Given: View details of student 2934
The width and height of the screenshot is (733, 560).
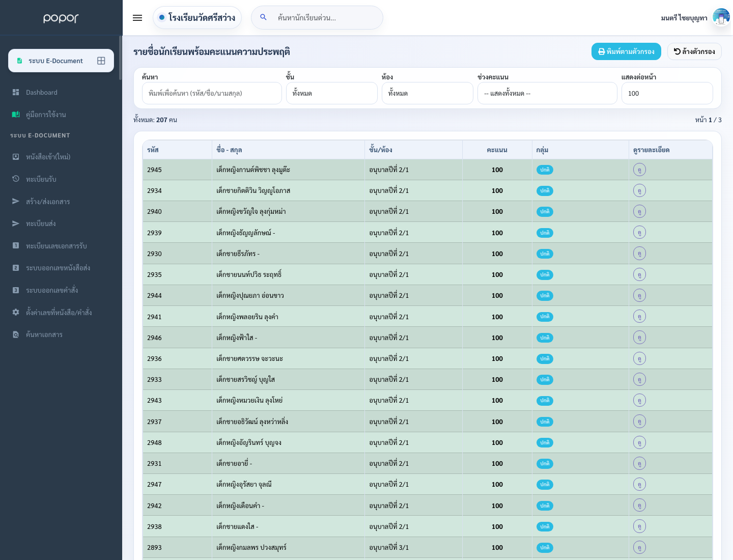Looking at the screenshot, I should 639,190.
